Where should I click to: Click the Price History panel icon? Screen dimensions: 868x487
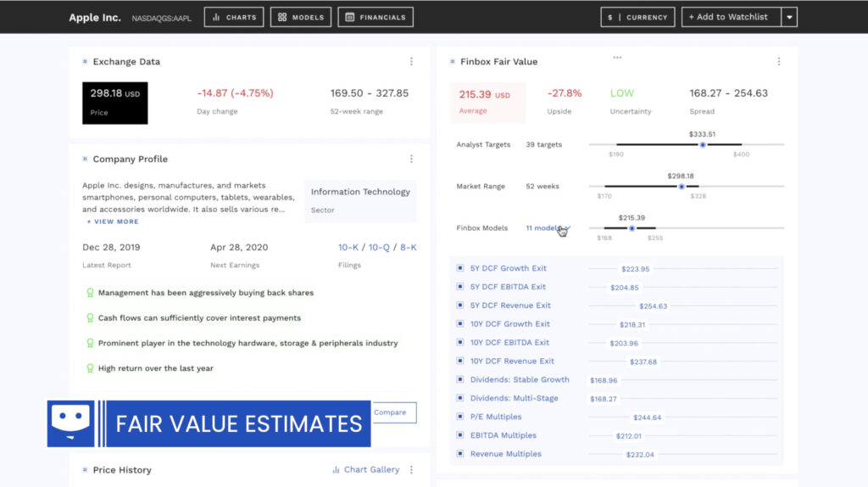click(85, 470)
